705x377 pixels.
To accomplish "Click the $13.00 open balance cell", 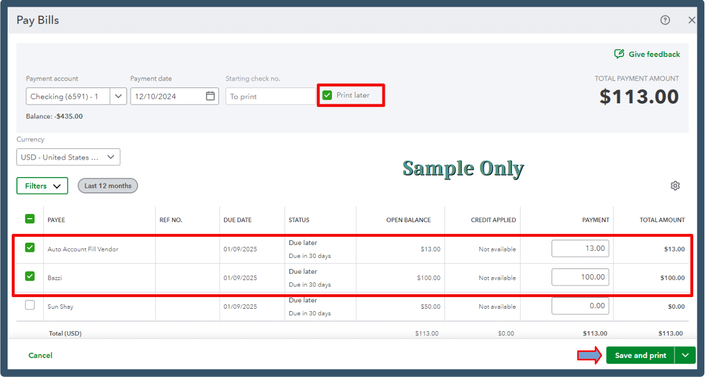I will (430, 249).
